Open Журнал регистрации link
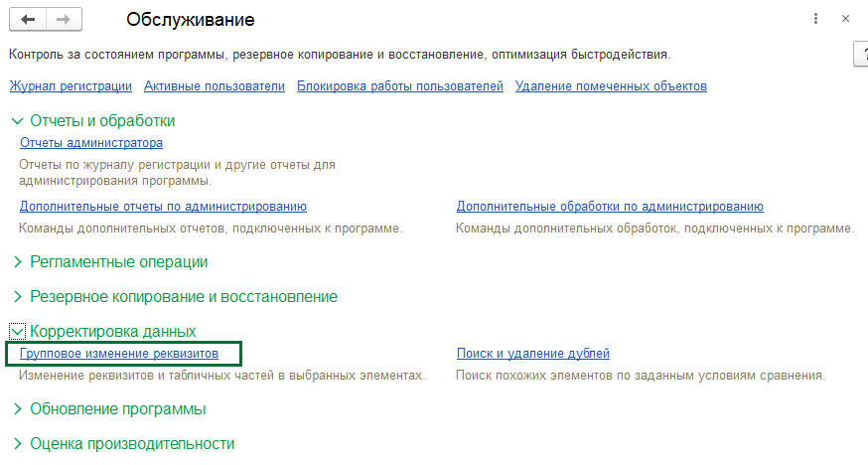 click(71, 86)
